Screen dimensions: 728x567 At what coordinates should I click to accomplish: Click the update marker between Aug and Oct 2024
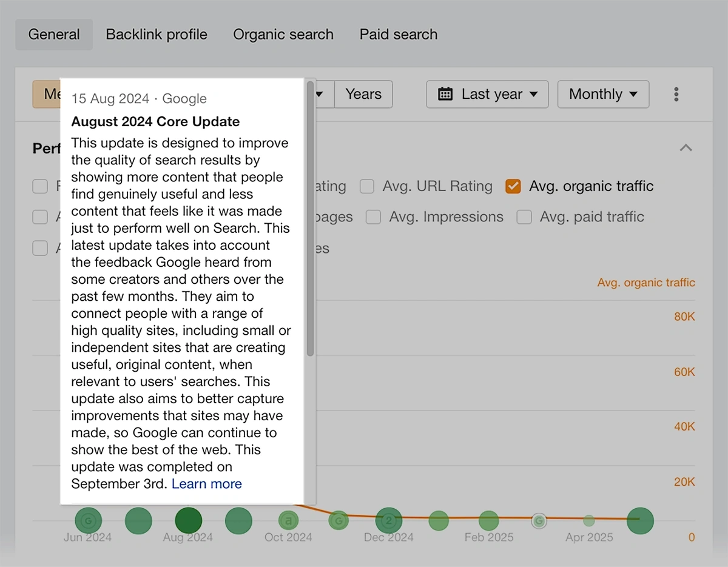pos(238,520)
